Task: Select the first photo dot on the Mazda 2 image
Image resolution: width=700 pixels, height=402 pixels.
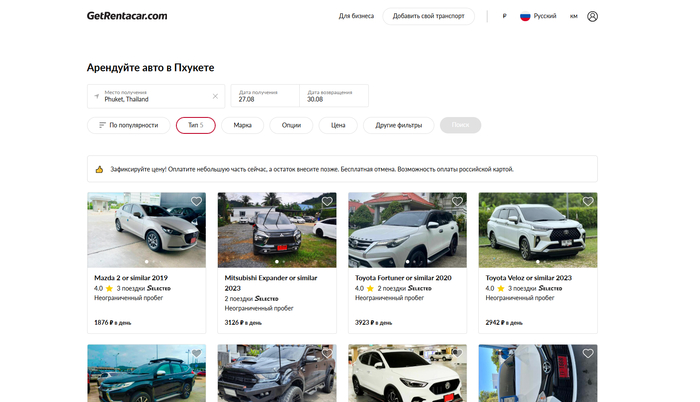Action: coord(146,262)
